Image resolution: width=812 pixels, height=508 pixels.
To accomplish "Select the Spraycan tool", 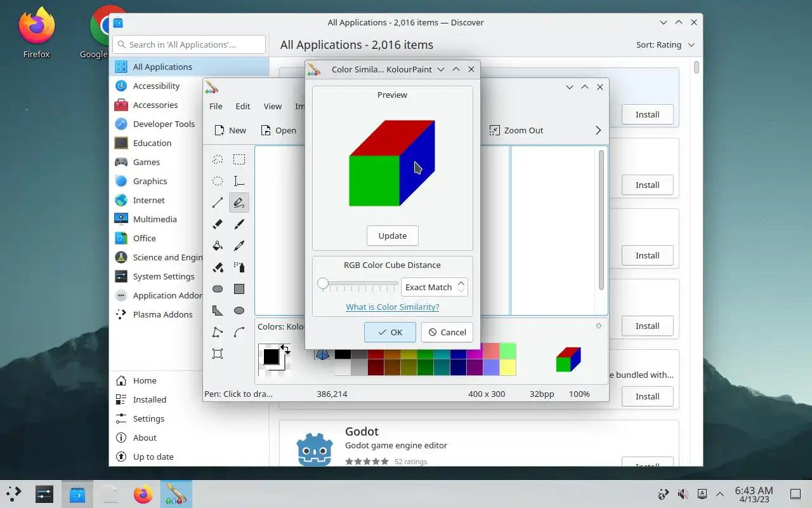I will click(239, 267).
